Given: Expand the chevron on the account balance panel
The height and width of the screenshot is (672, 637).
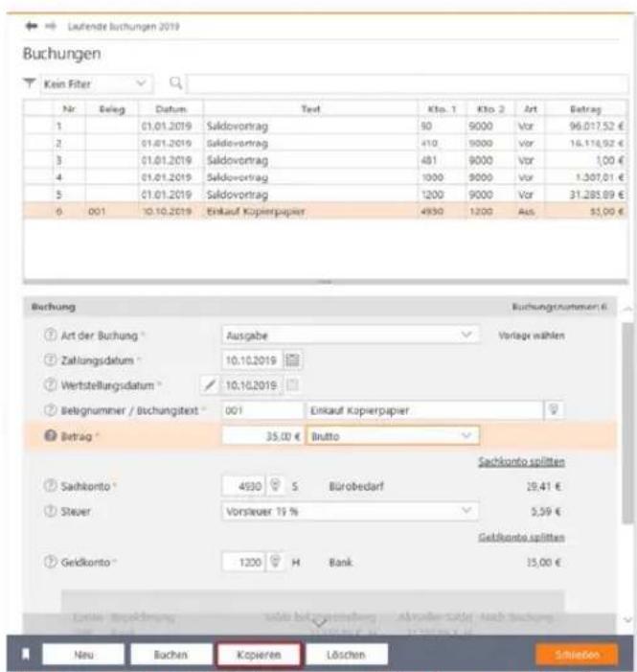Looking at the screenshot, I should (x=319, y=621).
